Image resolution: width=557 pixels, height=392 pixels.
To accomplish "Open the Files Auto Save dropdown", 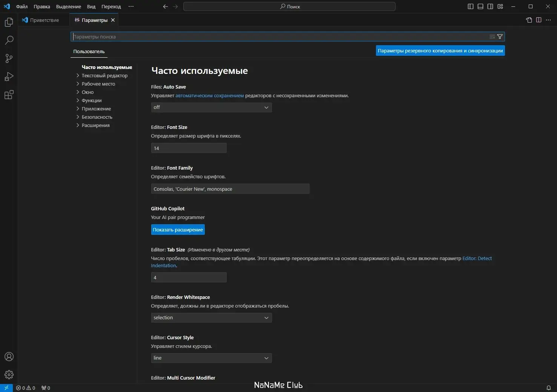I will [211, 107].
